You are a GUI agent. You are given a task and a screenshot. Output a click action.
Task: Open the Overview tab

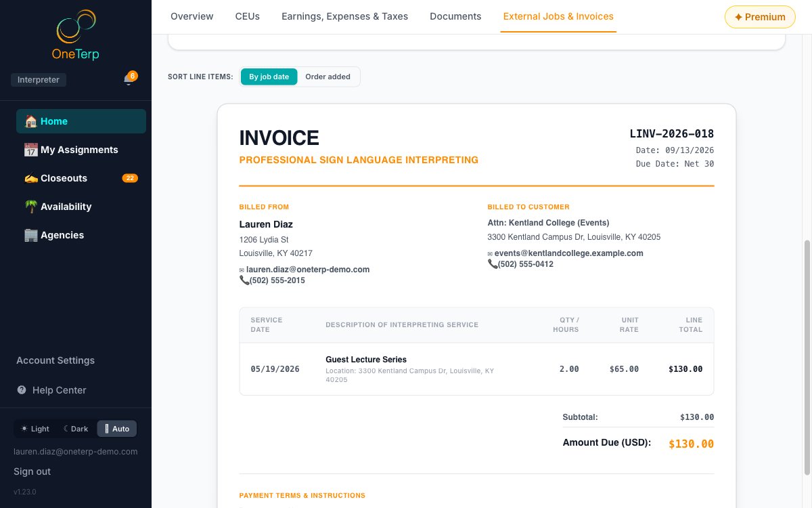(x=192, y=16)
